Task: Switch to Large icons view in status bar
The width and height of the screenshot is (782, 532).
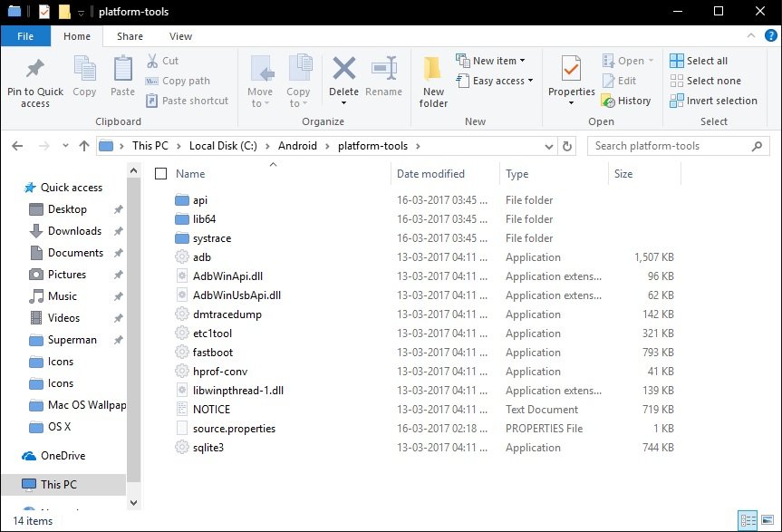Action: tap(768, 520)
